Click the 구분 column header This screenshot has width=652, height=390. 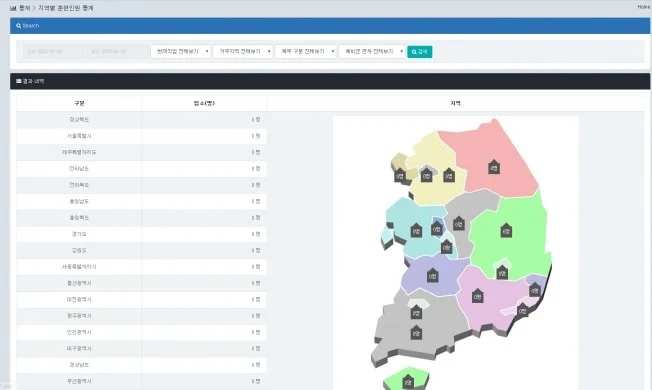[x=79, y=103]
